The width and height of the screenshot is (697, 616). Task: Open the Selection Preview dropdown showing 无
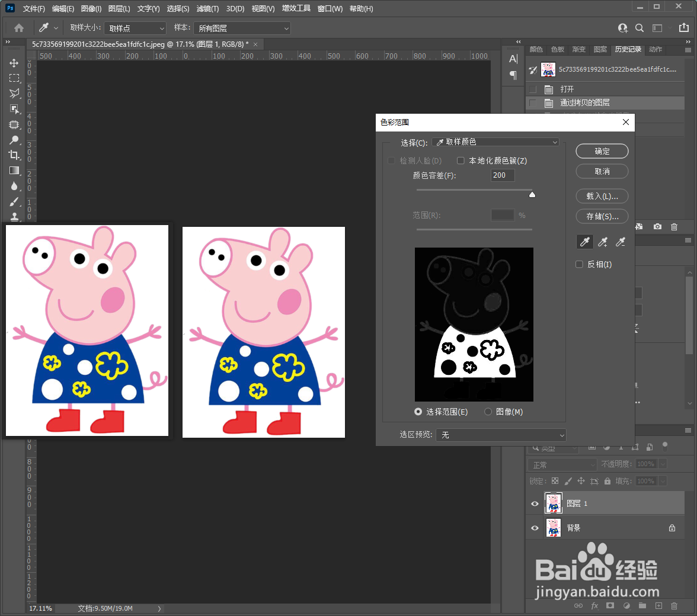(x=501, y=435)
